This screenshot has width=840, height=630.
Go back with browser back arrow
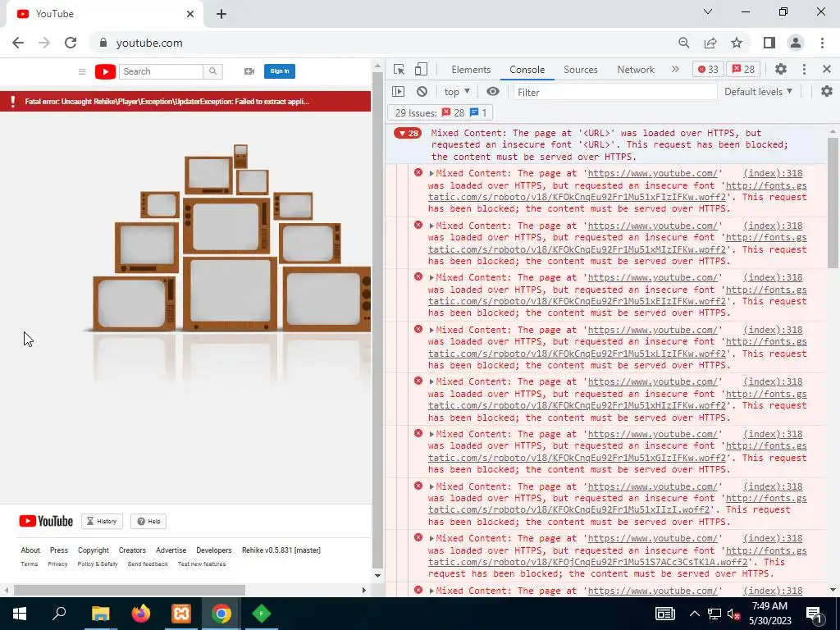click(18, 43)
